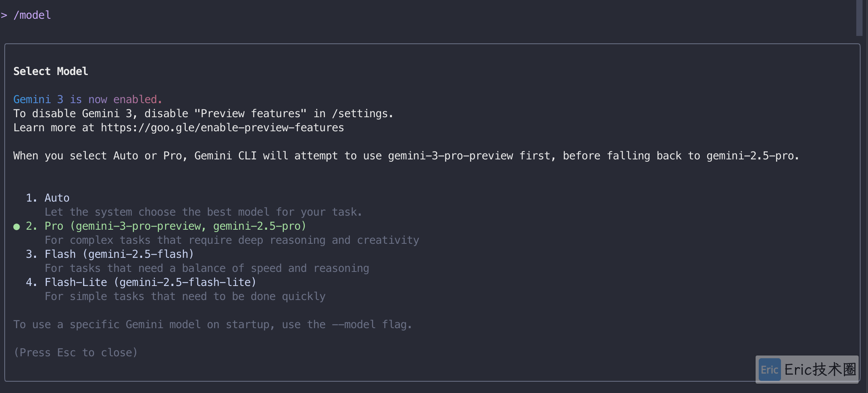The height and width of the screenshot is (393, 868).
Task: Click the "Gemini 3 is now enabled." banner
Action: pyautogui.click(x=87, y=100)
